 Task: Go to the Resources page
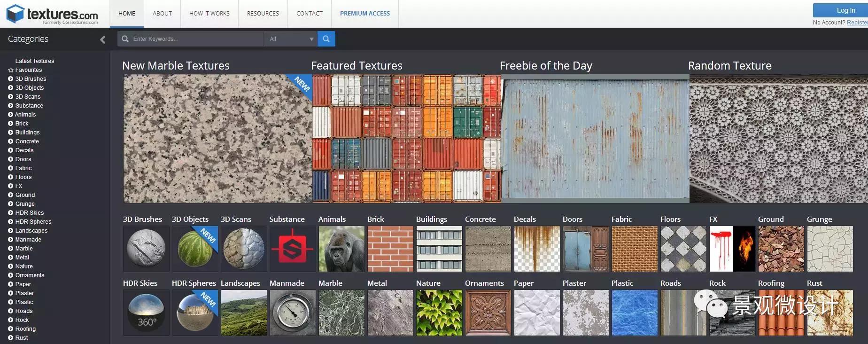click(x=263, y=14)
